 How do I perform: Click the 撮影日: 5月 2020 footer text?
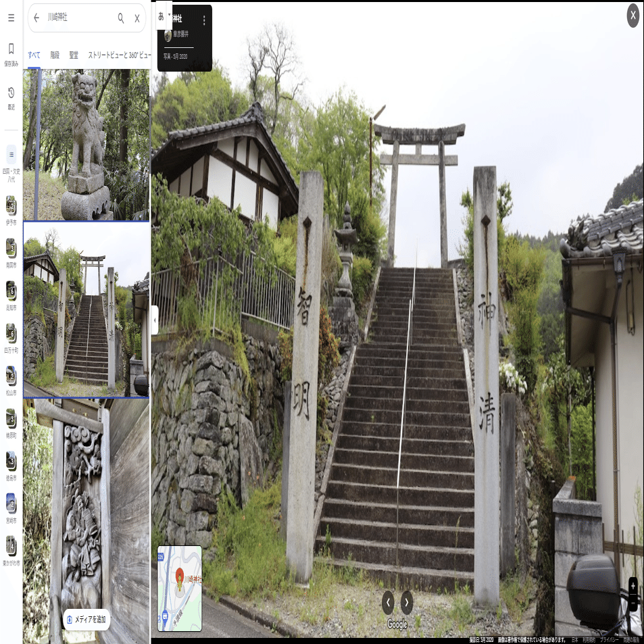pos(481,639)
